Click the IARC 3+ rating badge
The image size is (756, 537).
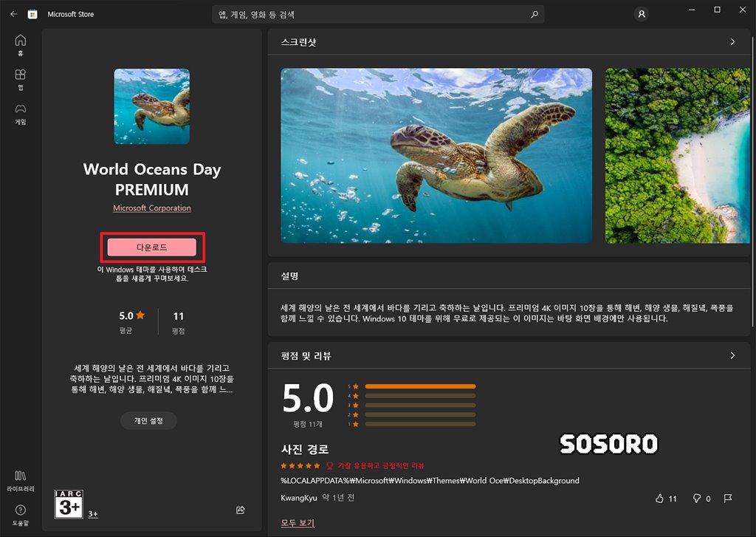pyautogui.click(x=69, y=504)
